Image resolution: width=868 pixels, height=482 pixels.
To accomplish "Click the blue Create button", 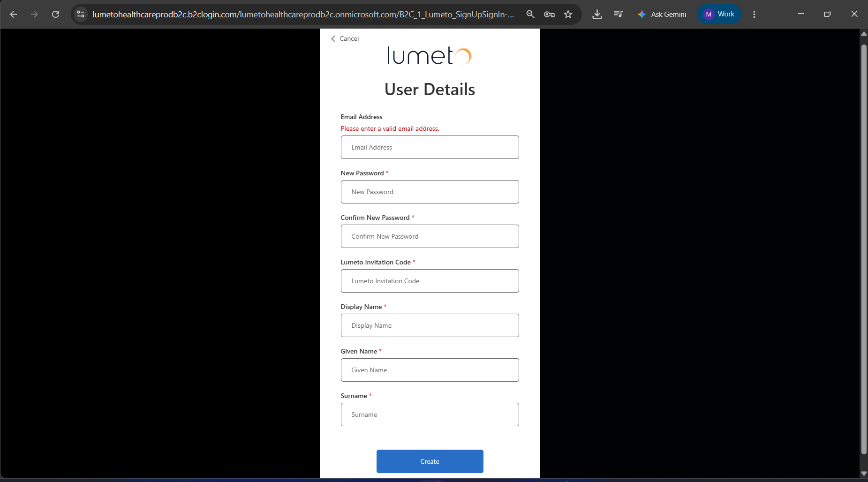I will [430, 461].
